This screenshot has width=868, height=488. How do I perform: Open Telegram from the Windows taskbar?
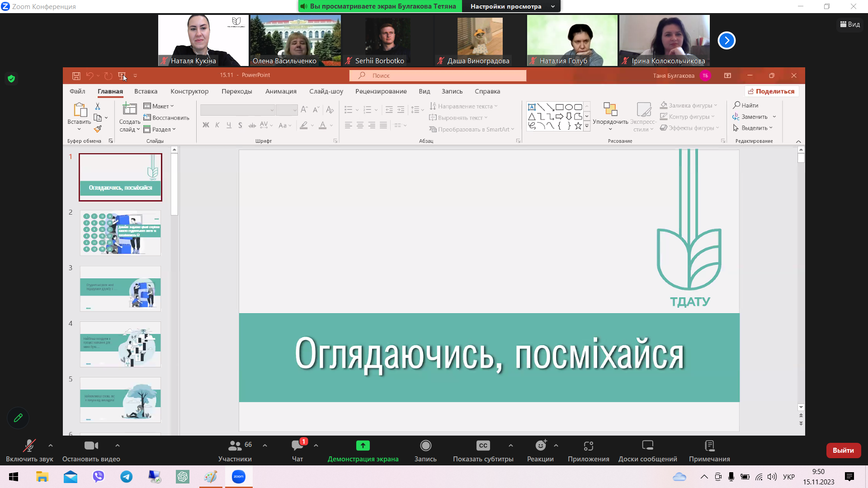click(x=127, y=477)
